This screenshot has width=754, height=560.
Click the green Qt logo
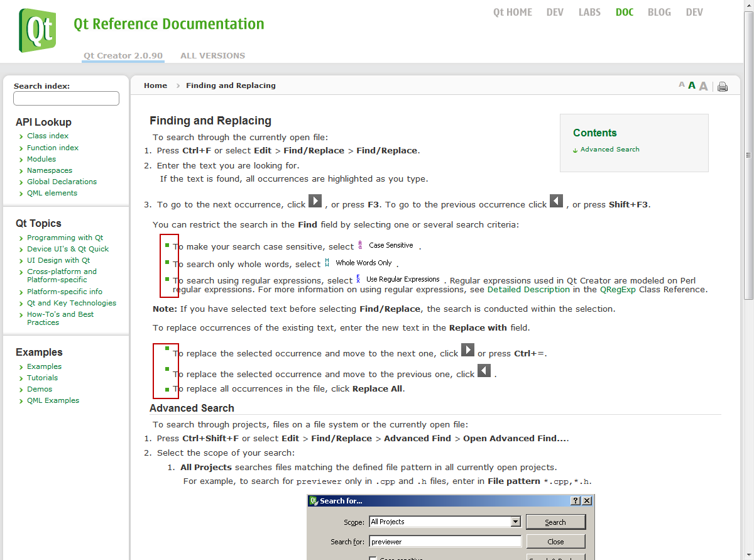click(37, 30)
